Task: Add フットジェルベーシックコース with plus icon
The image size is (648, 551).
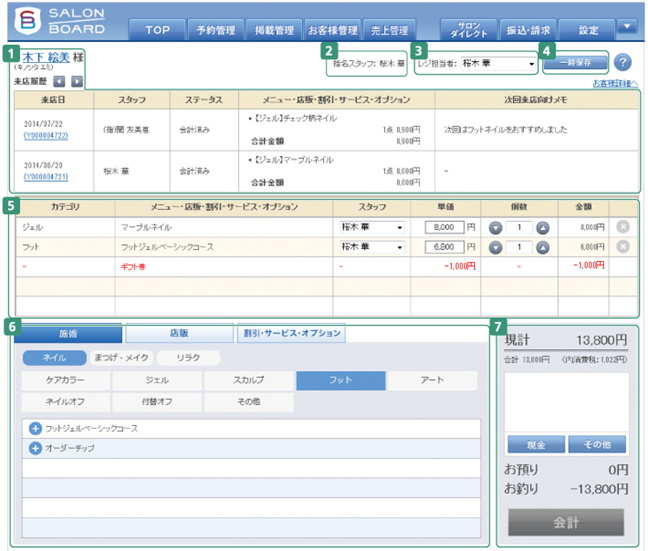Action: [x=35, y=428]
